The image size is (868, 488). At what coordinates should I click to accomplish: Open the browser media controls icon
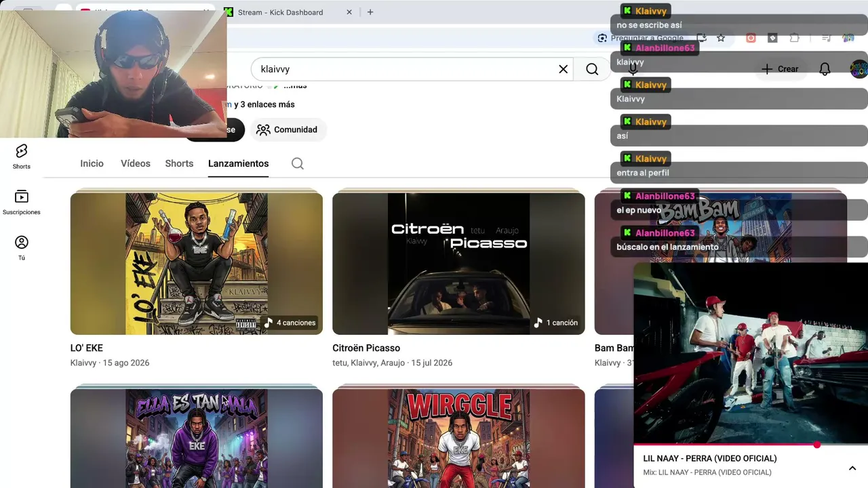pyautogui.click(x=826, y=38)
